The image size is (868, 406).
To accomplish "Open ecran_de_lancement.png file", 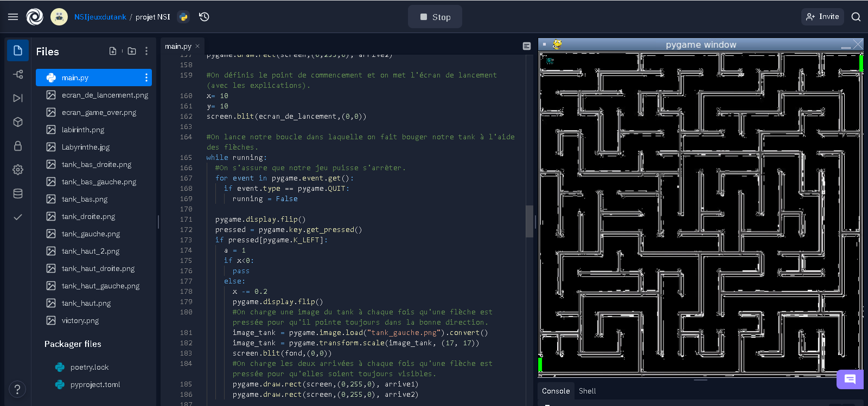I will pyautogui.click(x=94, y=95).
